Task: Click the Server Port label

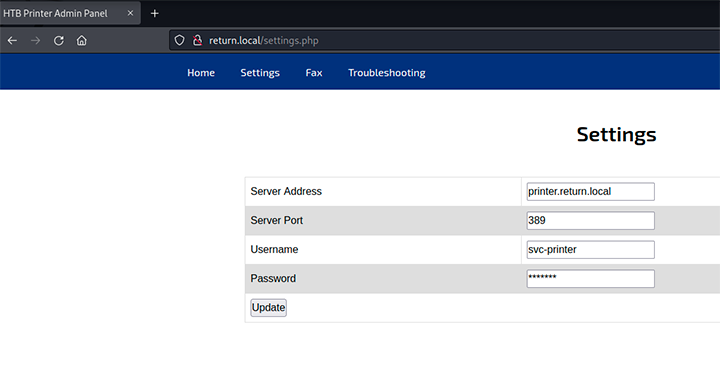Action: click(277, 220)
